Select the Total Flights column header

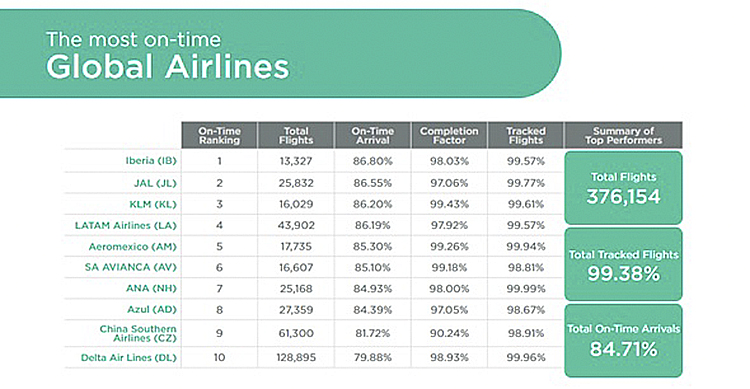296,135
